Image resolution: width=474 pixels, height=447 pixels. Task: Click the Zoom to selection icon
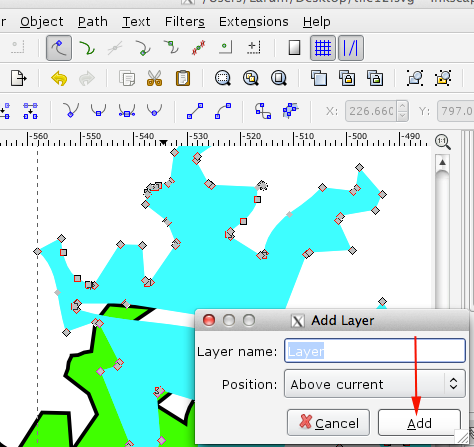pos(223,79)
